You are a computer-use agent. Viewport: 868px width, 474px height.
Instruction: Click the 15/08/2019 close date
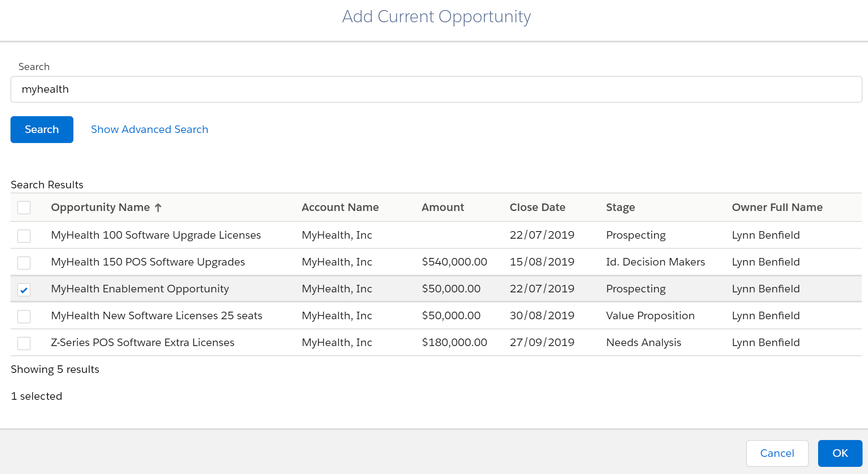point(542,262)
